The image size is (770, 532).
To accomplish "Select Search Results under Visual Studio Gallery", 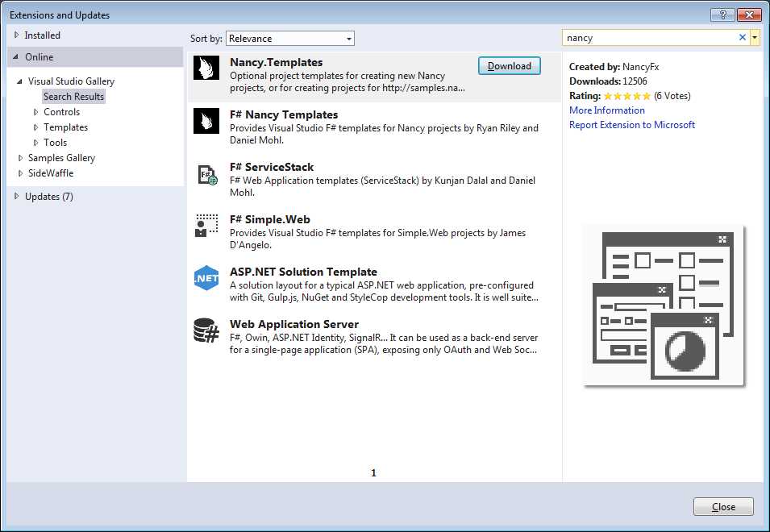I will click(x=73, y=96).
